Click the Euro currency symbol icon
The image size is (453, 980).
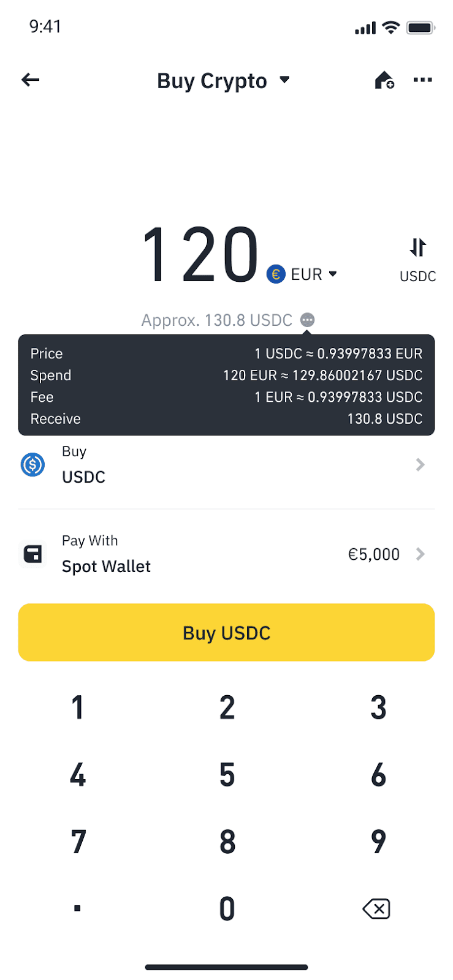click(276, 274)
